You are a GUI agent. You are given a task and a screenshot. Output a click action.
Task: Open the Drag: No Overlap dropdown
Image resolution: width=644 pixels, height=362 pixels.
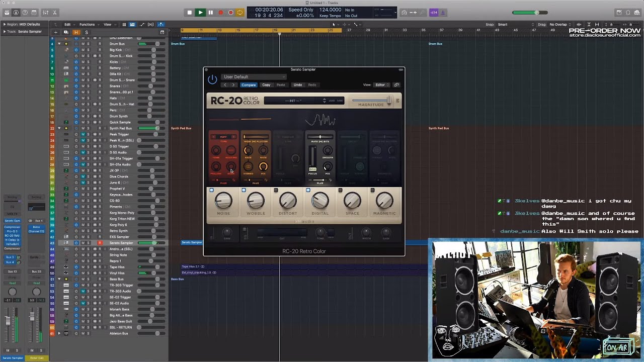[560, 24]
